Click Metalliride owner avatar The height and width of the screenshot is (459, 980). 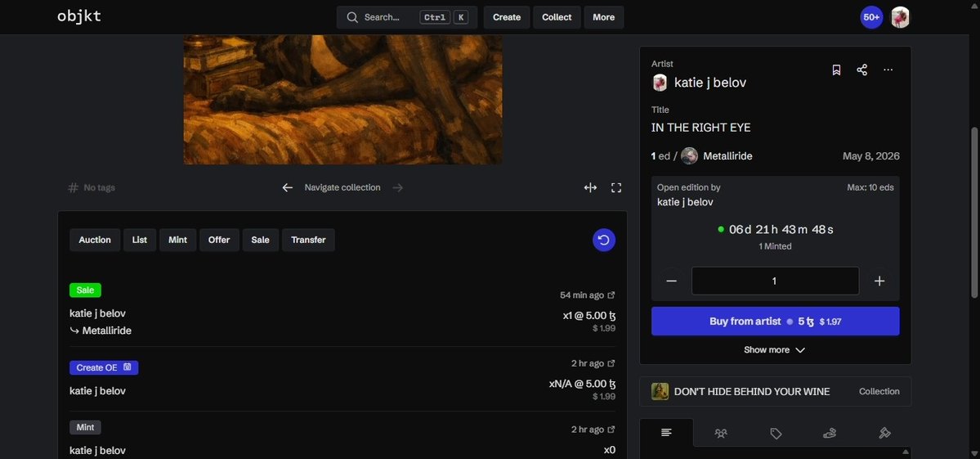coord(689,155)
